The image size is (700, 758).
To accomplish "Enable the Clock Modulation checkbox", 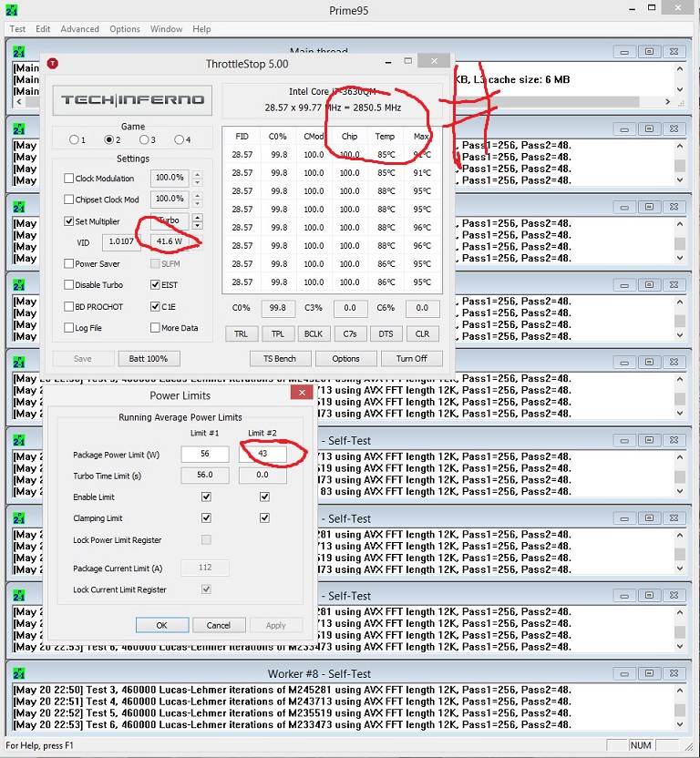I will pos(68,179).
